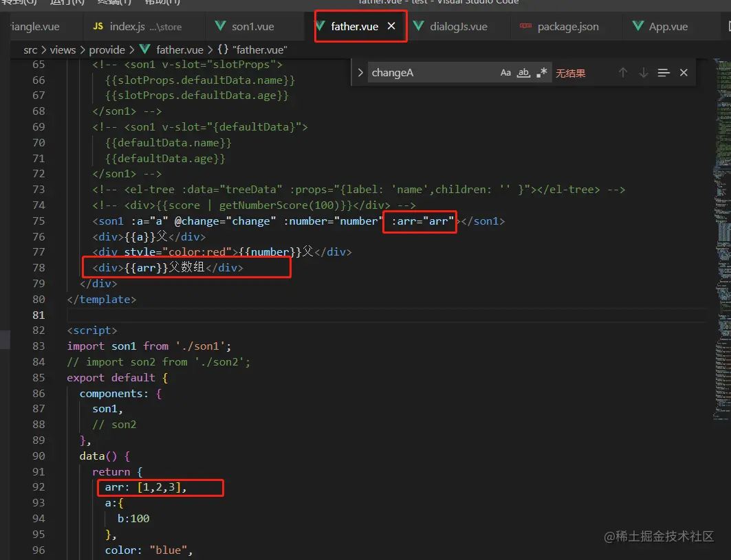Click the b:100 line

click(133, 519)
